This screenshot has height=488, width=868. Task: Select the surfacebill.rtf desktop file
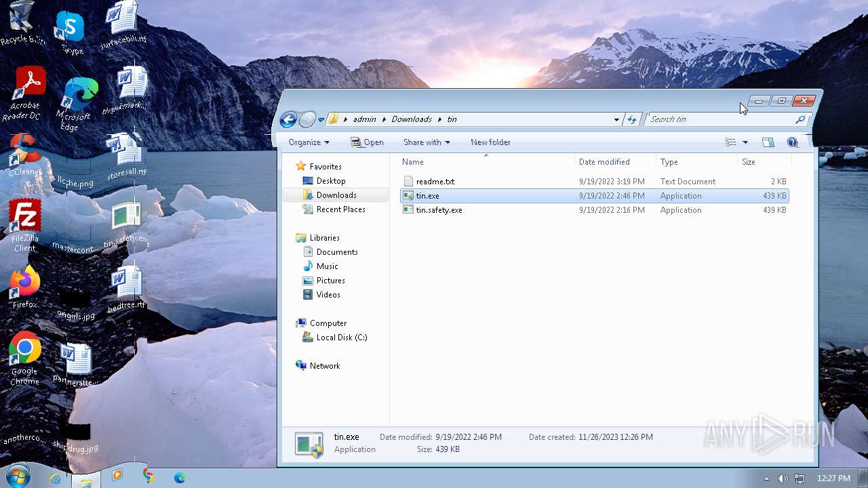point(123,24)
